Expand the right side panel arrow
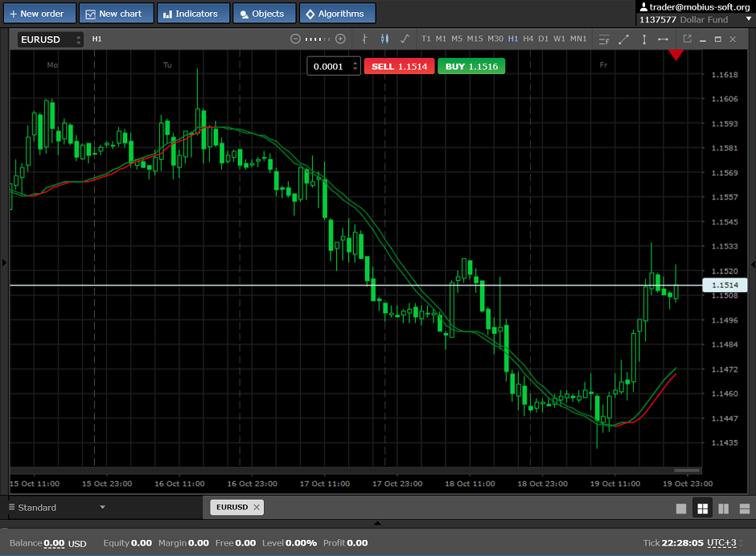 coord(753,264)
